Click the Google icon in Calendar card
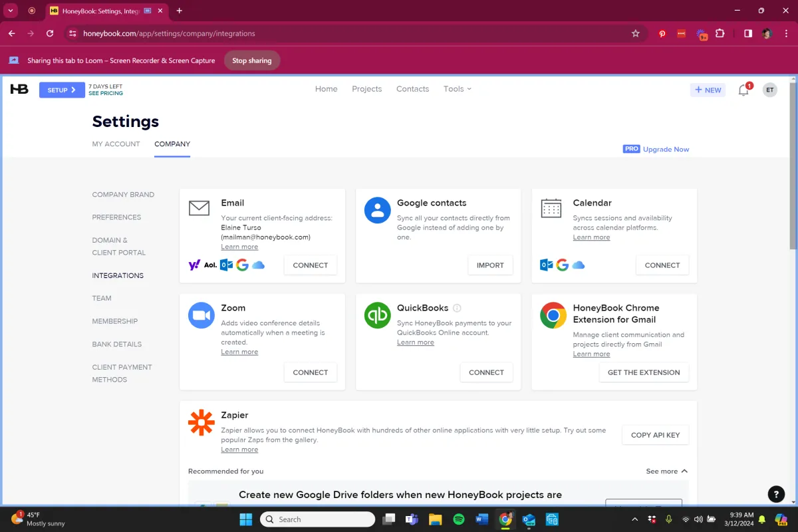The width and height of the screenshot is (798, 532). 563,265
